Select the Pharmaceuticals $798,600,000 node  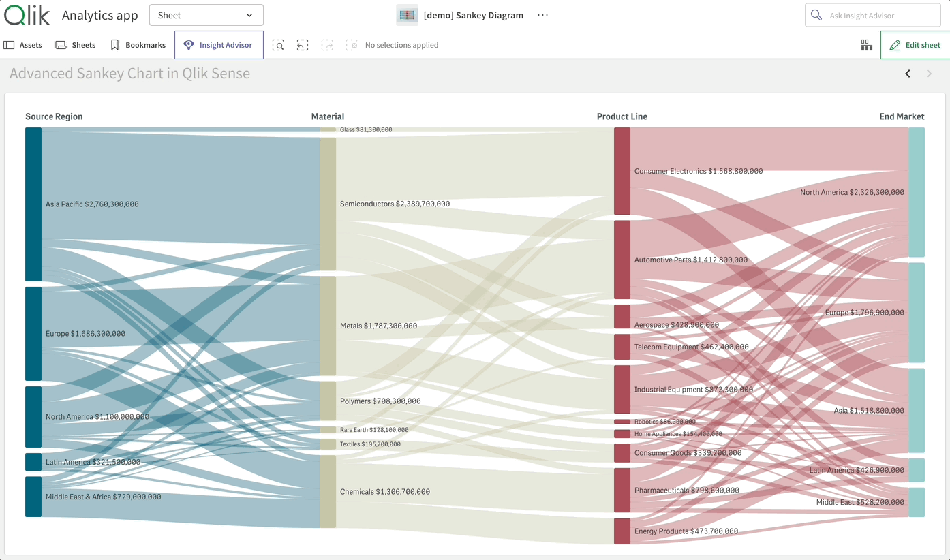pos(622,491)
